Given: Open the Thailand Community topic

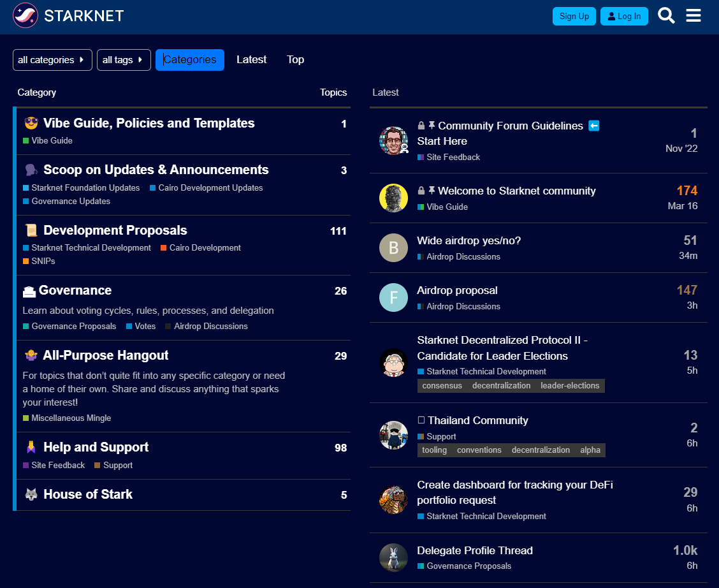Looking at the screenshot, I should (x=478, y=420).
